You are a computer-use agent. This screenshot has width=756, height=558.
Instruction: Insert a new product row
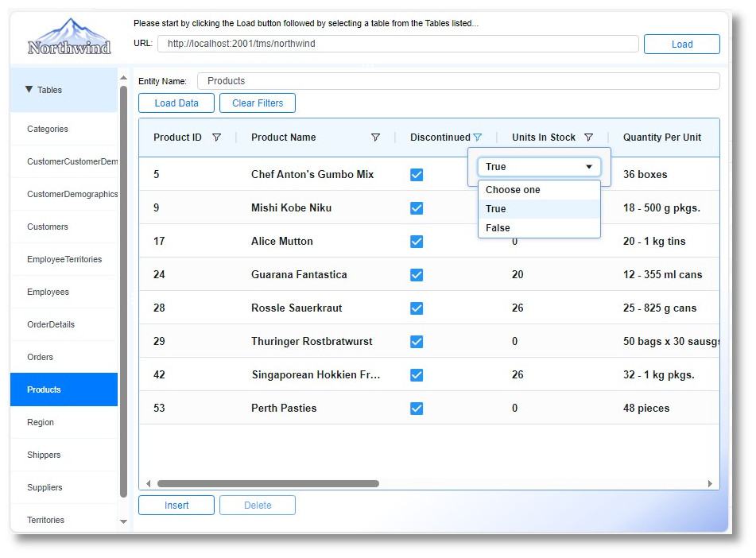tap(176, 505)
